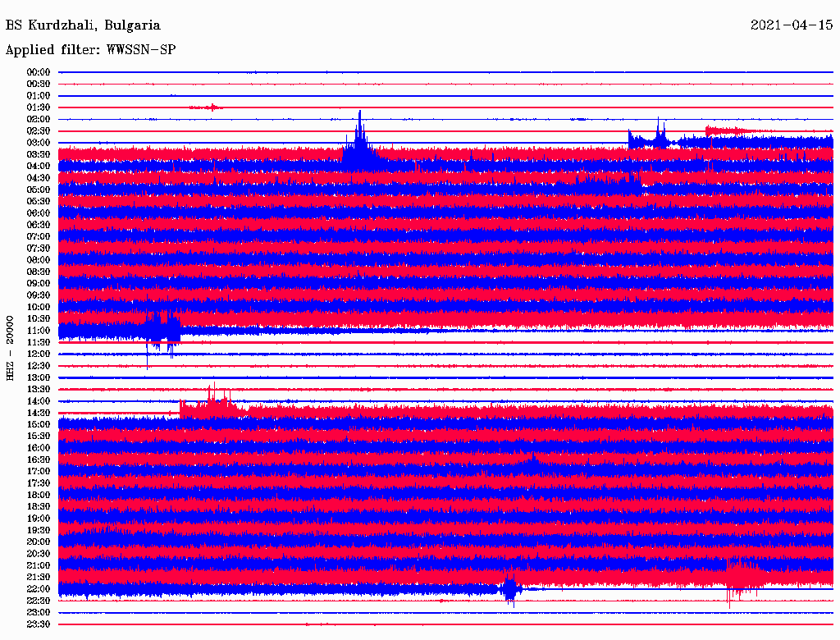The width and height of the screenshot is (840, 640).
Task: Select the 09:30 time label
Action: click(x=39, y=295)
